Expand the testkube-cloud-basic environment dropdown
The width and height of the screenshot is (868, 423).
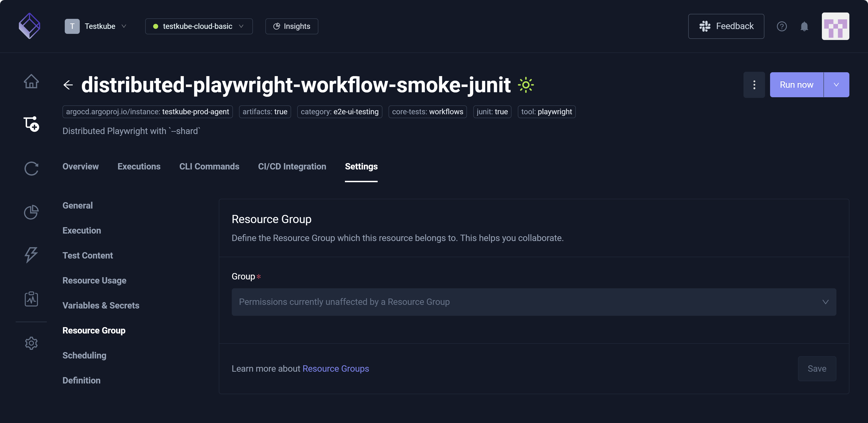(198, 26)
